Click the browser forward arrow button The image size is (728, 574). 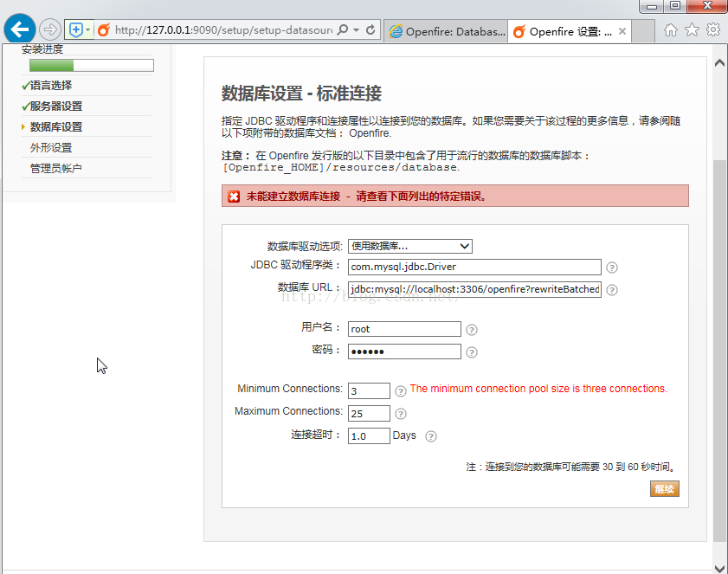click(x=49, y=29)
